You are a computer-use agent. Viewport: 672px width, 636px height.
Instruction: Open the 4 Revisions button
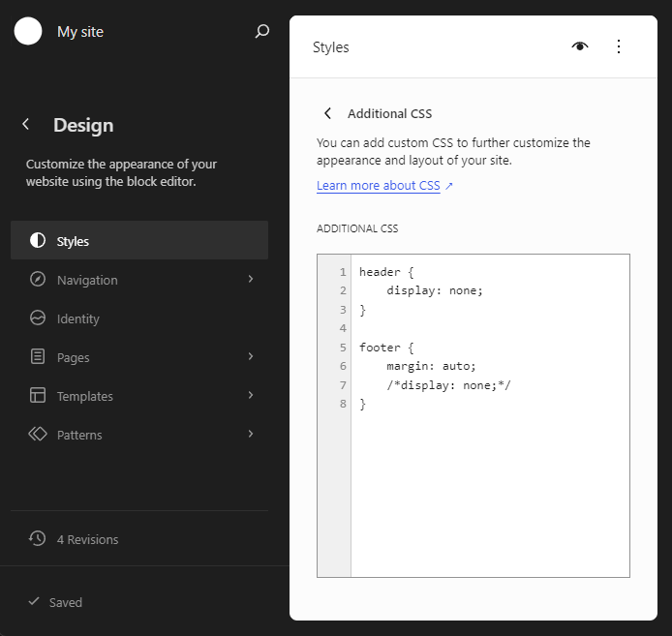coord(139,539)
